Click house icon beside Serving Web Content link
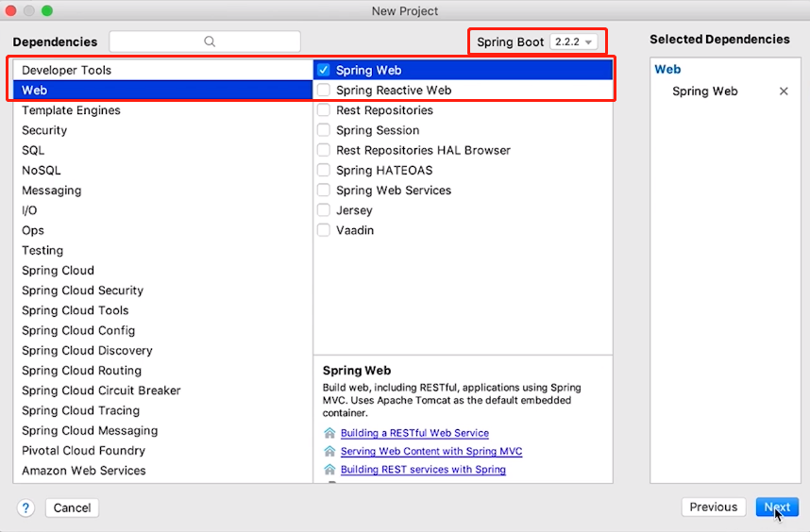The width and height of the screenshot is (810, 532). (x=329, y=451)
